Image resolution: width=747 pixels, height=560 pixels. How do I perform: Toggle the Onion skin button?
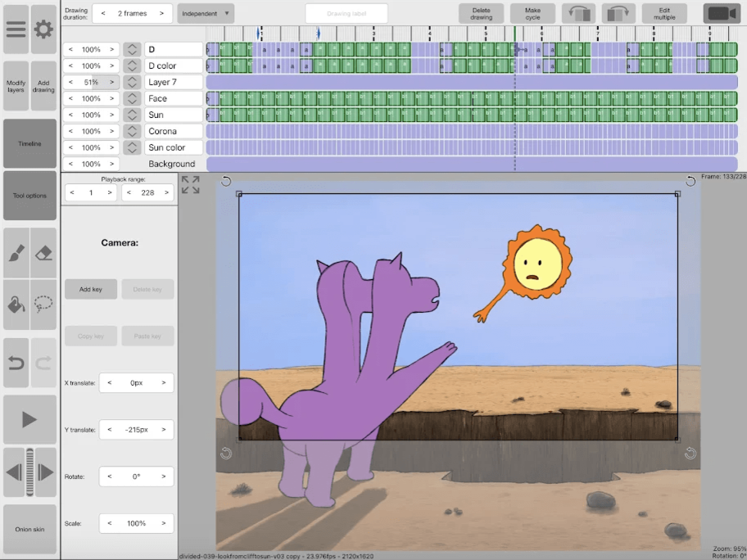point(29,529)
